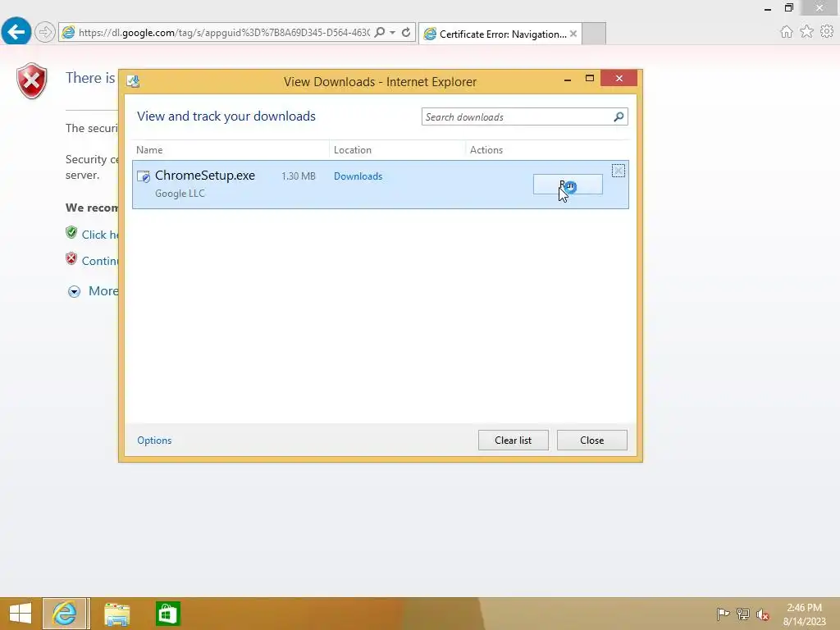Open File Explorer from taskbar
Image resolution: width=840 pixels, height=630 pixels.
pos(116,614)
